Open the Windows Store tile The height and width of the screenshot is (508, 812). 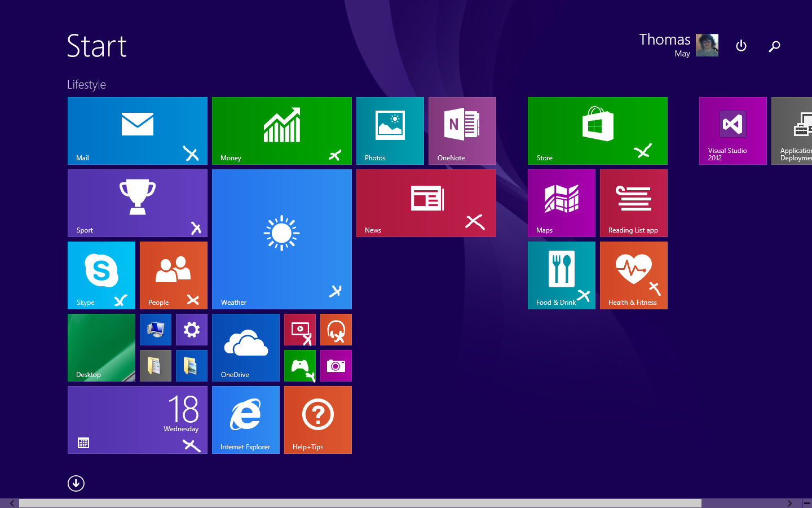(598, 131)
